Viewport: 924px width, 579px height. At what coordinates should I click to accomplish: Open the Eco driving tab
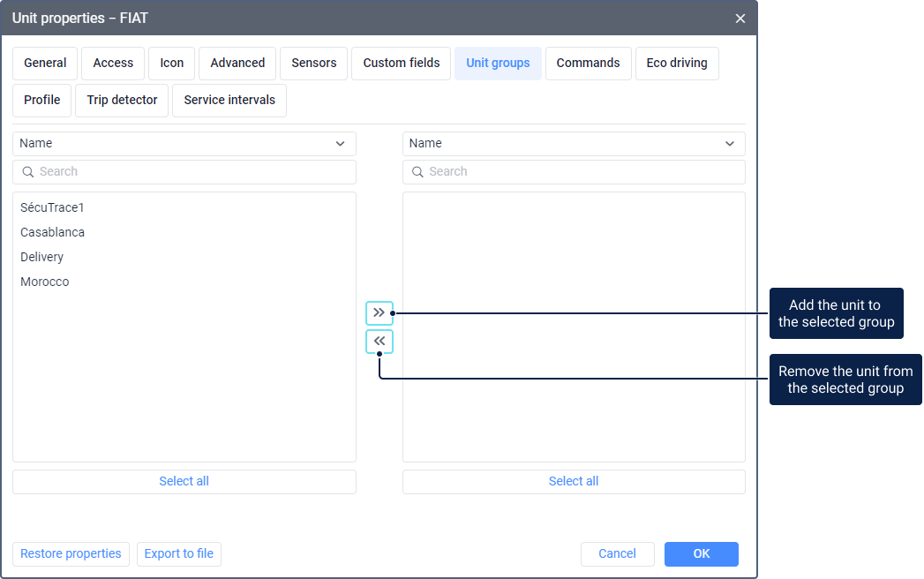pos(676,64)
